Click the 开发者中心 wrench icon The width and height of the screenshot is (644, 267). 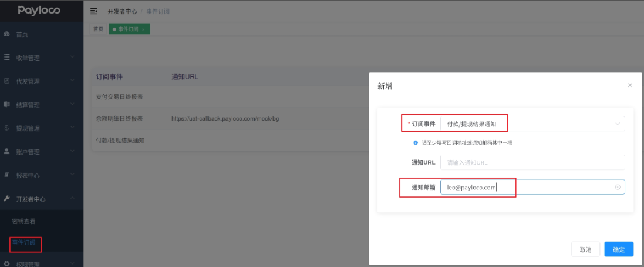[x=6, y=199]
